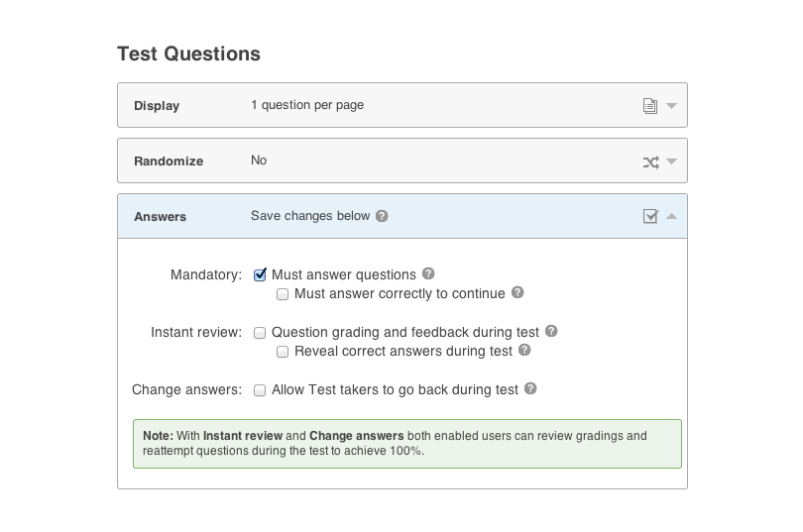Click the Answers section header label

[160, 216]
